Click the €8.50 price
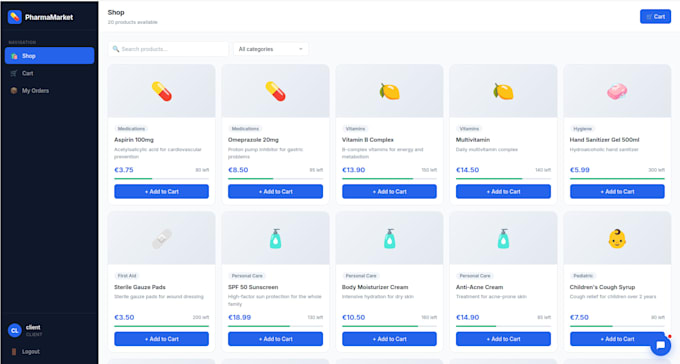 pos(238,170)
